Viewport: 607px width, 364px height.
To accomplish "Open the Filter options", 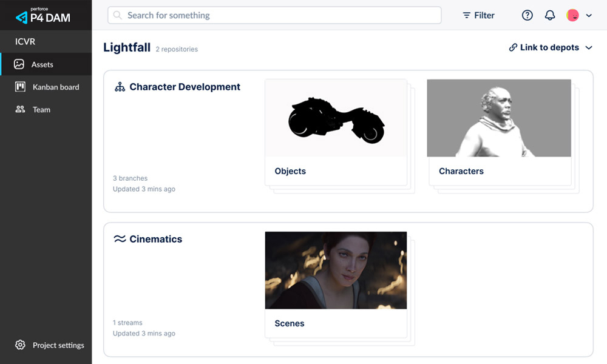I will pyautogui.click(x=478, y=16).
